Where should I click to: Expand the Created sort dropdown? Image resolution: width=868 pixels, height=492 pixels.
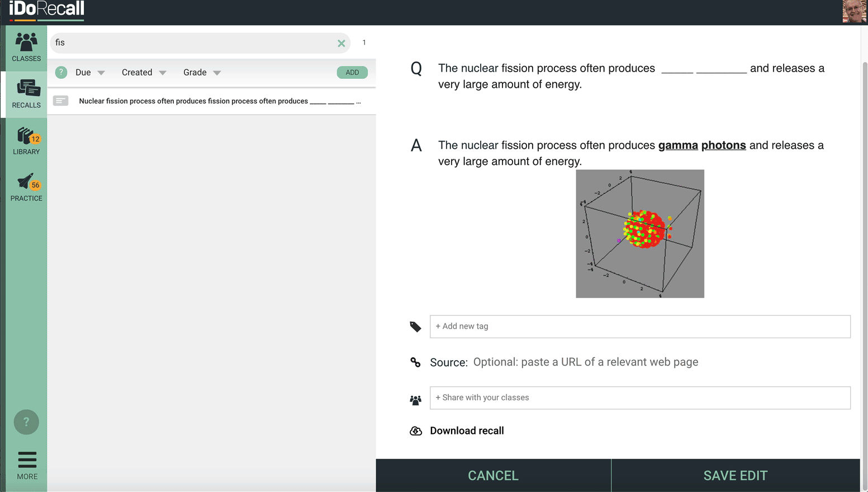[144, 73]
